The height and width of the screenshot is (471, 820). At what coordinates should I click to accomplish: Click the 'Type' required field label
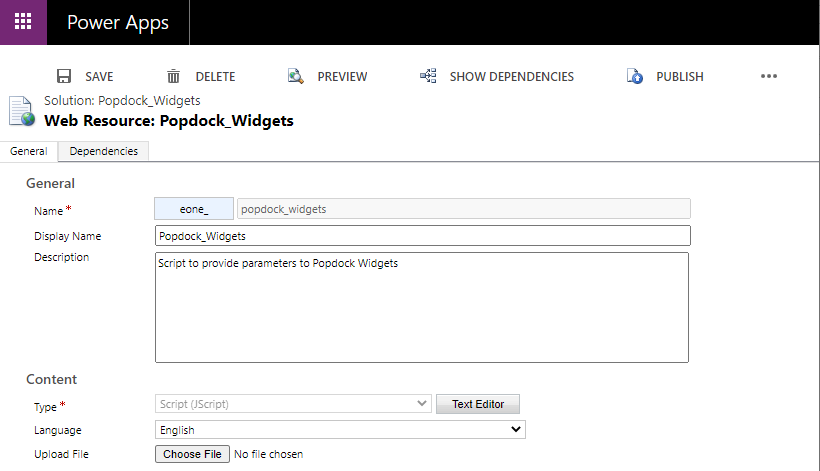49,406
